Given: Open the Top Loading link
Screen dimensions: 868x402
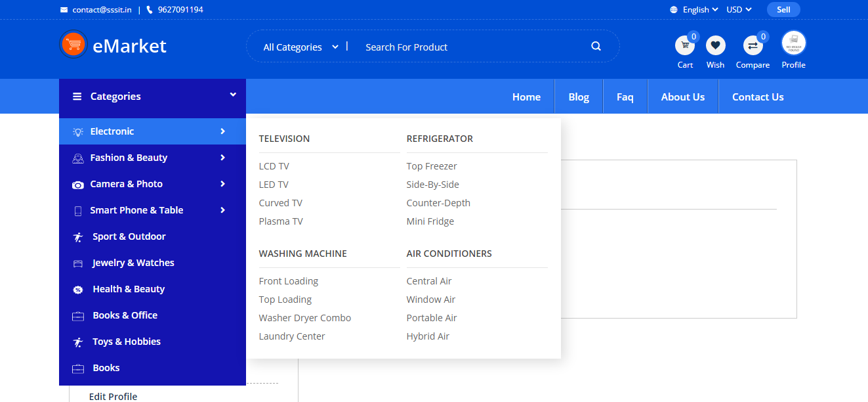Looking at the screenshot, I should coord(285,300).
